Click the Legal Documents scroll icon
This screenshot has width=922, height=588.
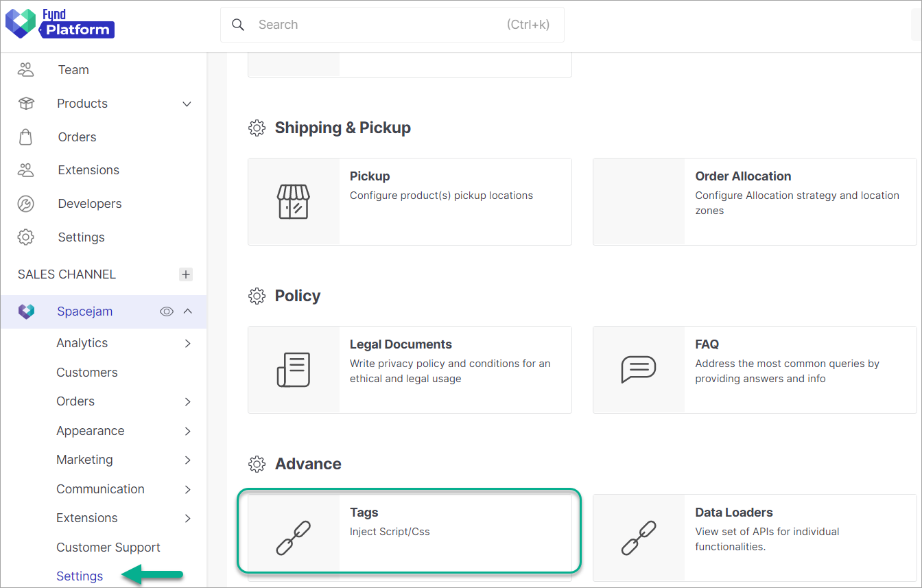tap(294, 370)
